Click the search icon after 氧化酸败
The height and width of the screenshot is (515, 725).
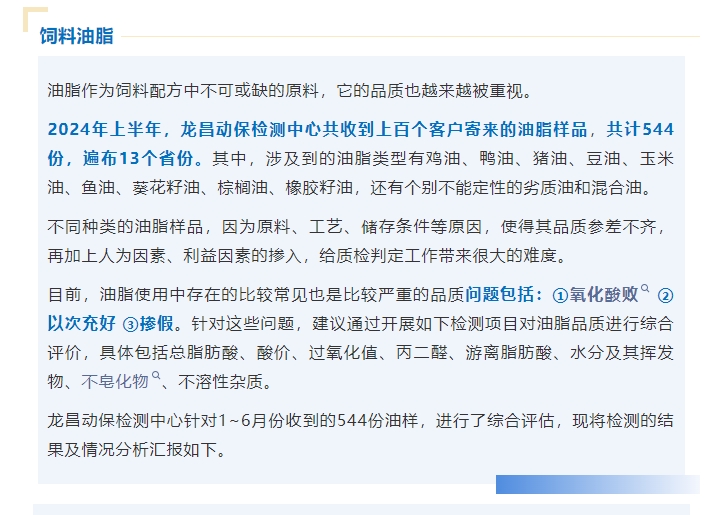tap(645, 288)
